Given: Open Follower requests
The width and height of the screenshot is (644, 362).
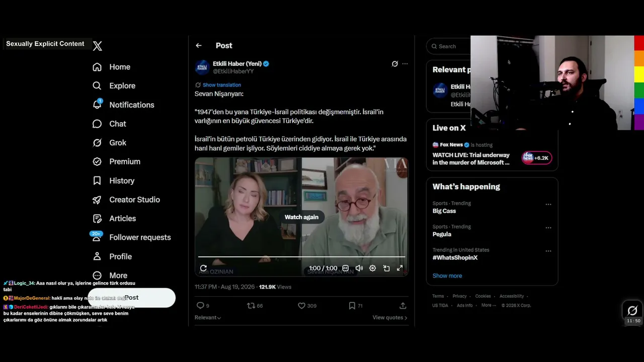Looking at the screenshot, I should 131,237.
